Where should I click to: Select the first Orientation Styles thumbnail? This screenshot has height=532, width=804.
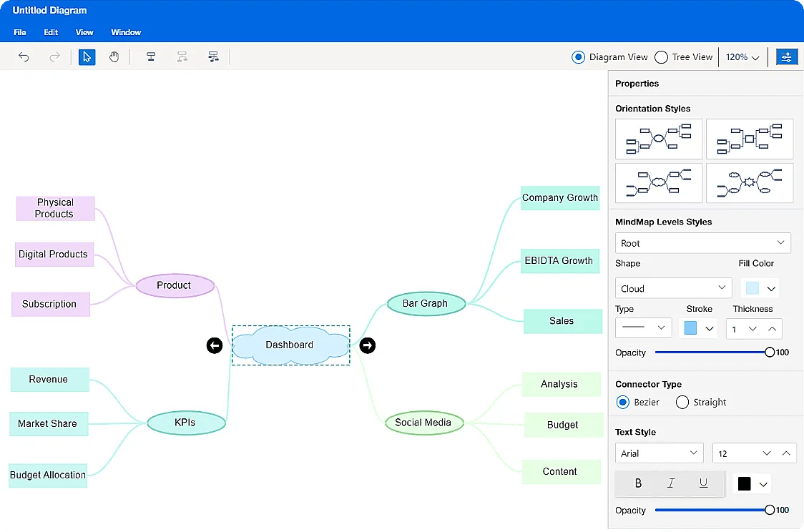[x=658, y=139]
